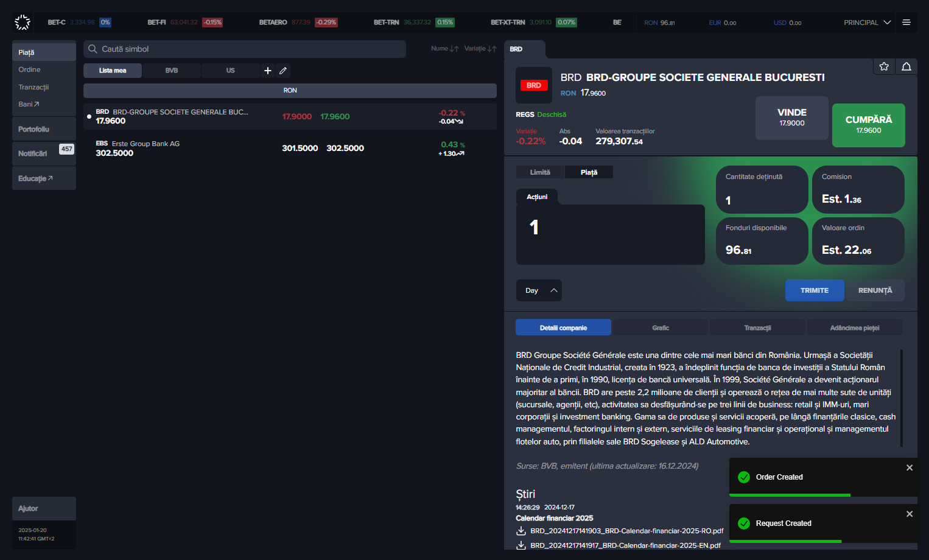Select the EBS Erste Group Bank row

coord(290,148)
